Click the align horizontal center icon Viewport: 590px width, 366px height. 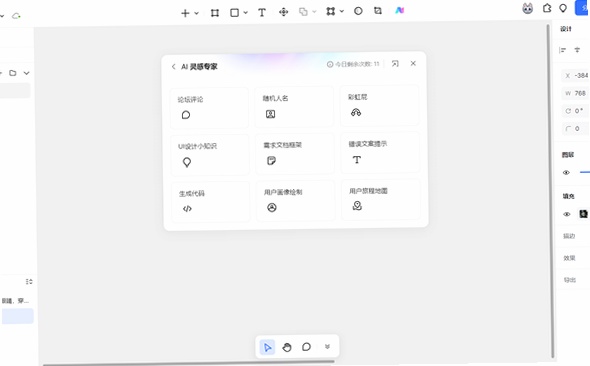pos(577,50)
